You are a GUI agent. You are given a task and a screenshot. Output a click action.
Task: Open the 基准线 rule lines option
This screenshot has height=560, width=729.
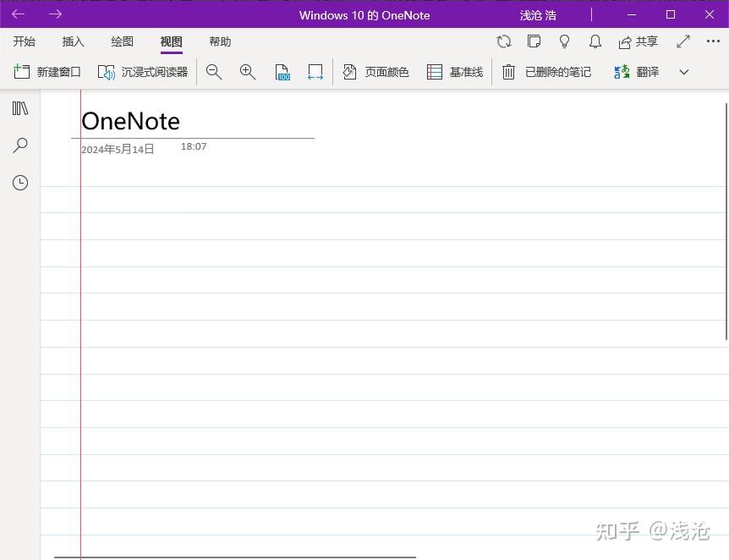(455, 72)
